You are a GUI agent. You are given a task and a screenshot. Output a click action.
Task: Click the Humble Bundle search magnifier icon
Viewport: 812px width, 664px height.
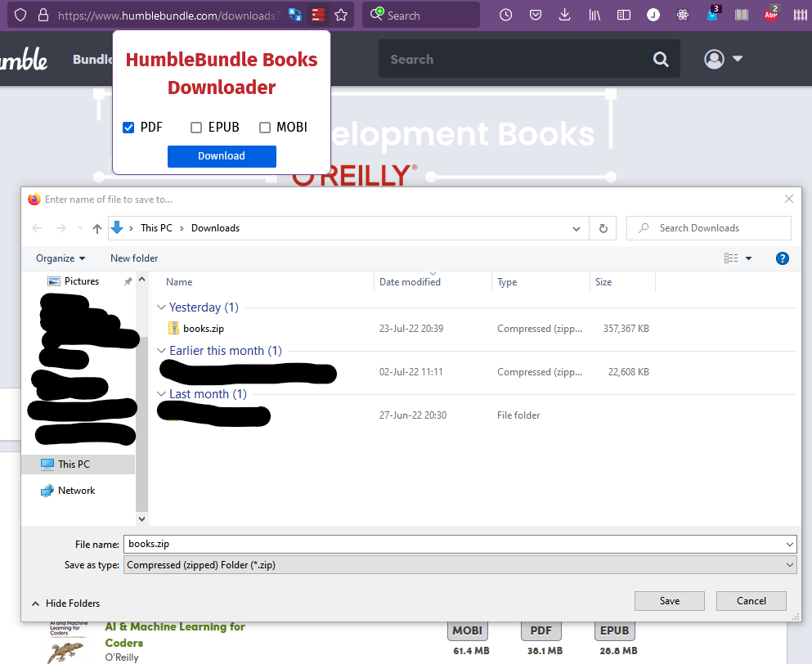661,59
